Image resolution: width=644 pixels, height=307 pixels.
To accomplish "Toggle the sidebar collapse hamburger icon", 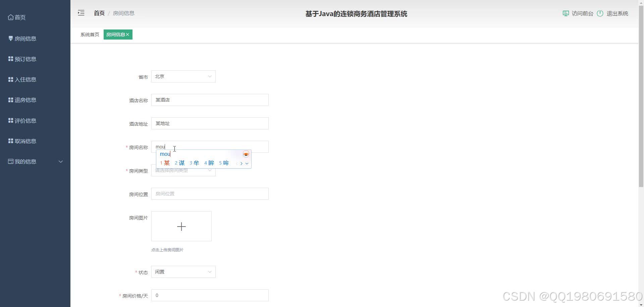I will 81,13.
